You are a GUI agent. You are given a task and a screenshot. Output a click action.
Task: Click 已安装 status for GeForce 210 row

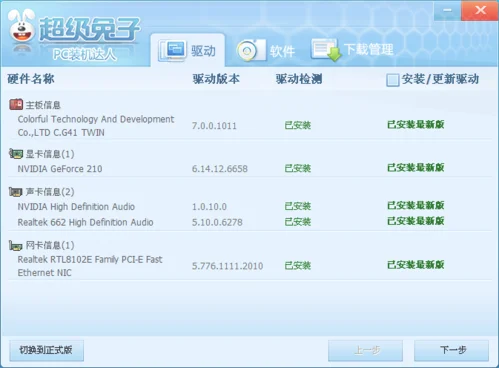(x=298, y=168)
